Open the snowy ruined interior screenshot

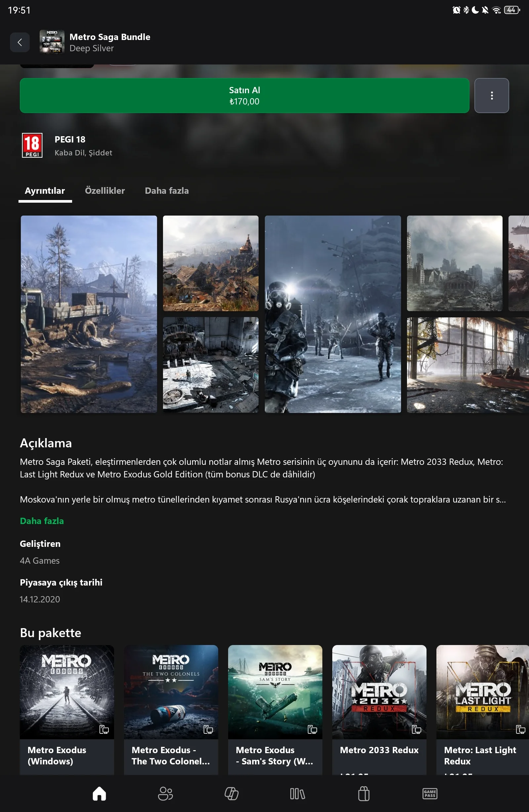(211, 365)
